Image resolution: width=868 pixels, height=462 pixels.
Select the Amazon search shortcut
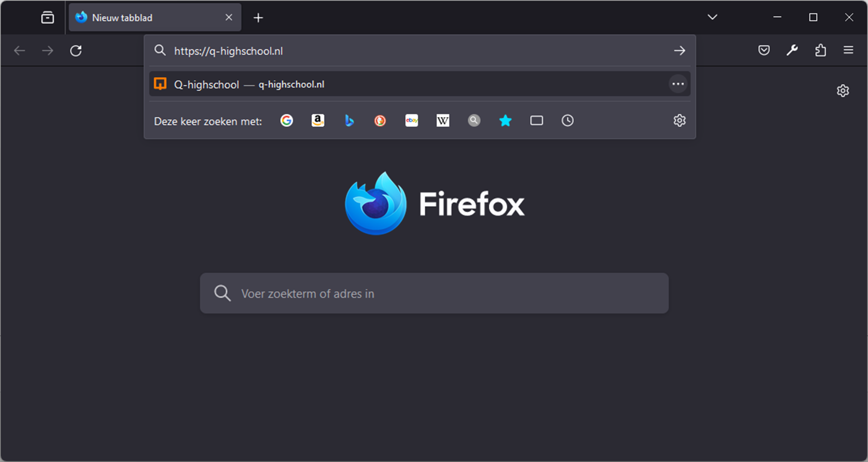click(x=318, y=120)
